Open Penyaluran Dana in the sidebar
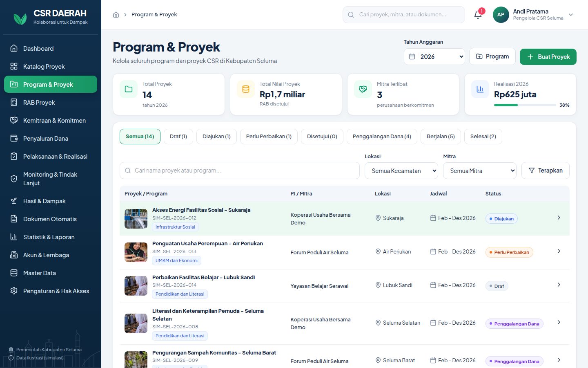588x368 pixels. (51, 138)
